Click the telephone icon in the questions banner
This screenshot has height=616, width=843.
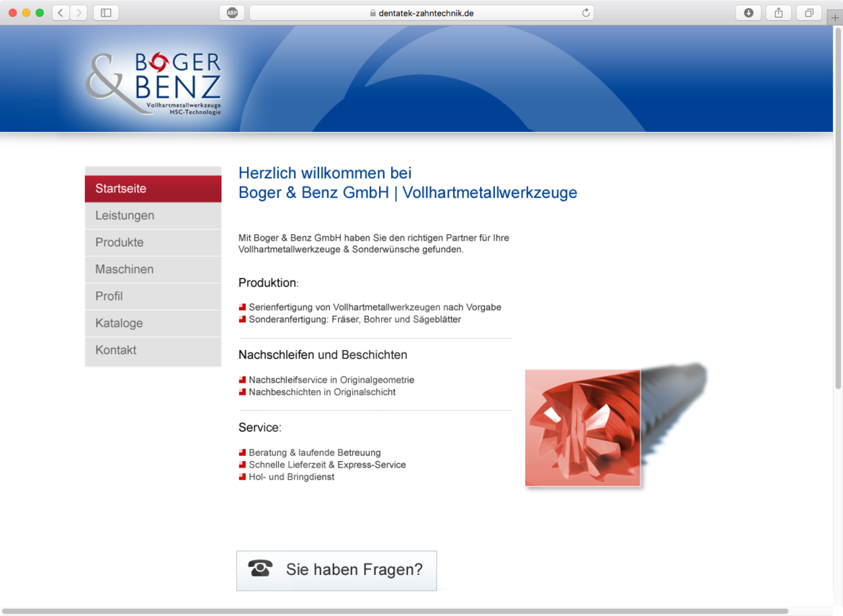pos(260,568)
